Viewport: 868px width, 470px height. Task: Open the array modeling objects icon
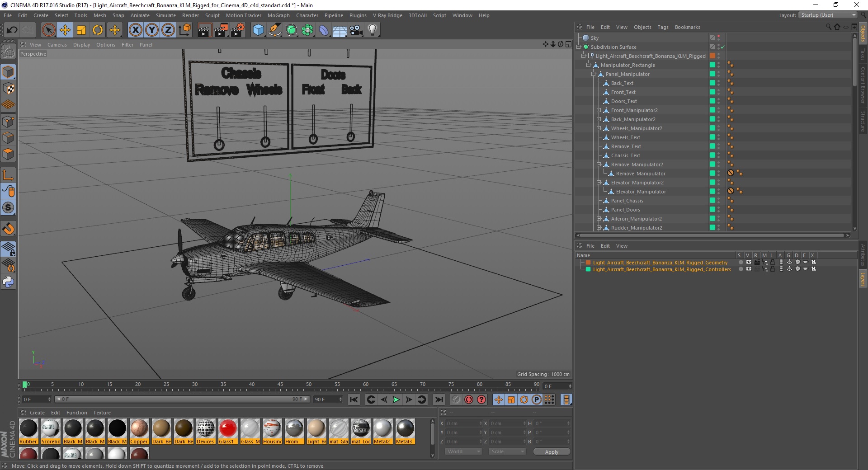(x=307, y=30)
